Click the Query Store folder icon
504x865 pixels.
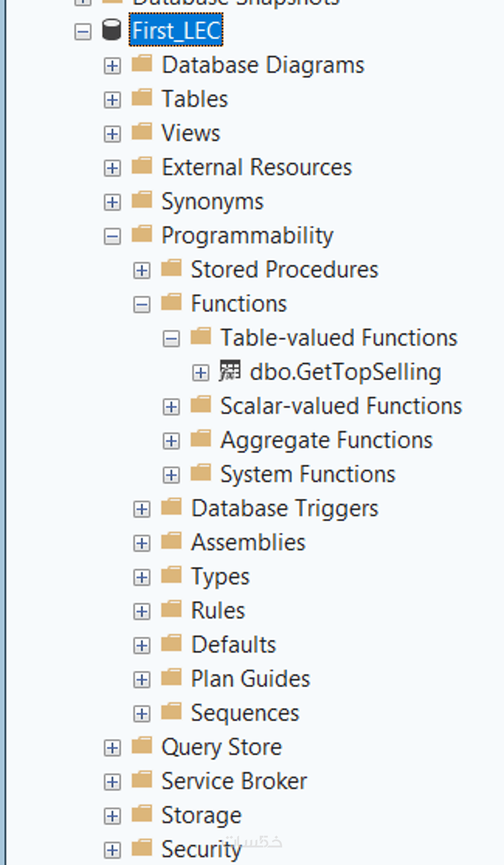[x=142, y=747]
